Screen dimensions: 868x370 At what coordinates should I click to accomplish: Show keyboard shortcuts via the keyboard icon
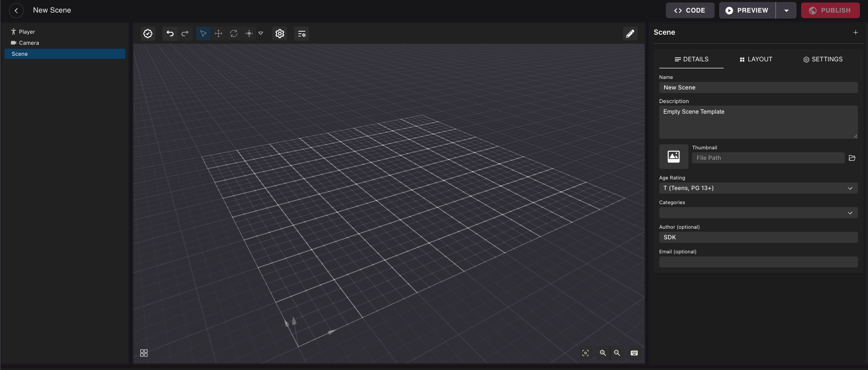click(x=634, y=353)
